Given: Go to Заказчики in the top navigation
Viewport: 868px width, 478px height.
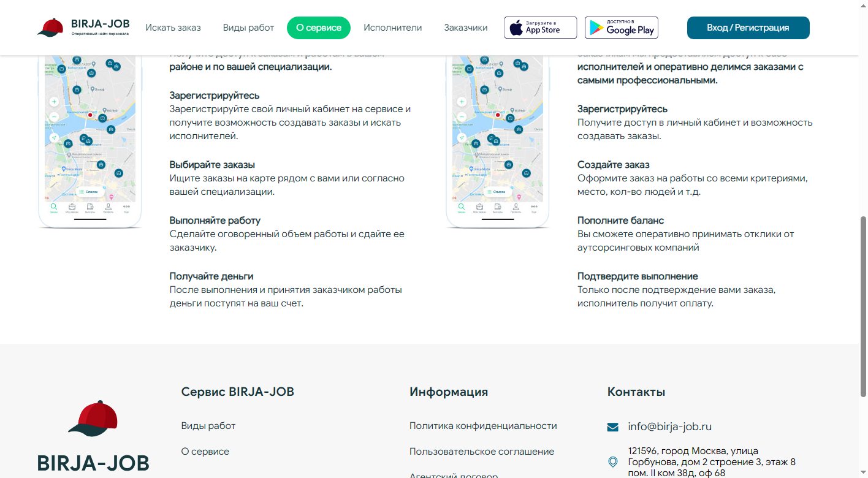Looking at the screenshot, I should click(466, 28).
